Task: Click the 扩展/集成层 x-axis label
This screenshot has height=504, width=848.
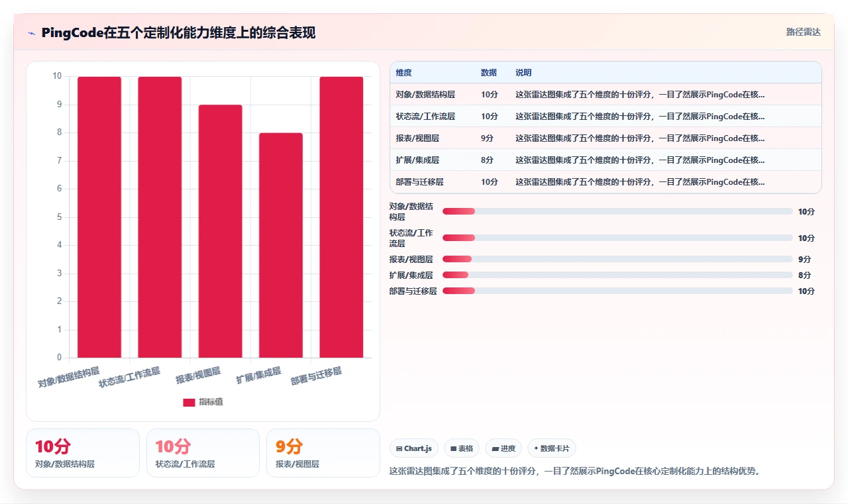Action: tap(259, 376)
